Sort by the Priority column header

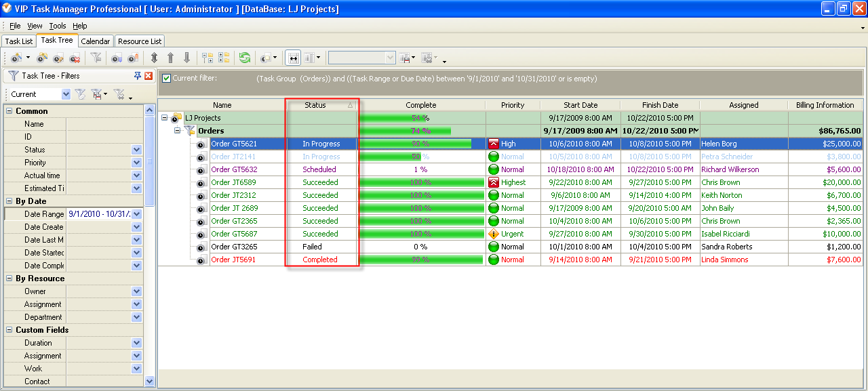coord(513,105)
